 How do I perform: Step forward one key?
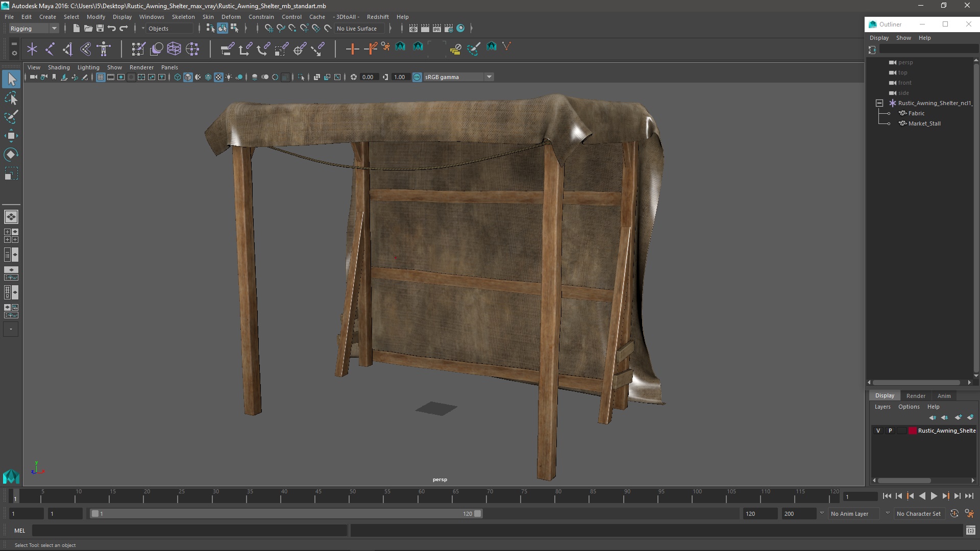pyautogui.click(x=946, y=496)
